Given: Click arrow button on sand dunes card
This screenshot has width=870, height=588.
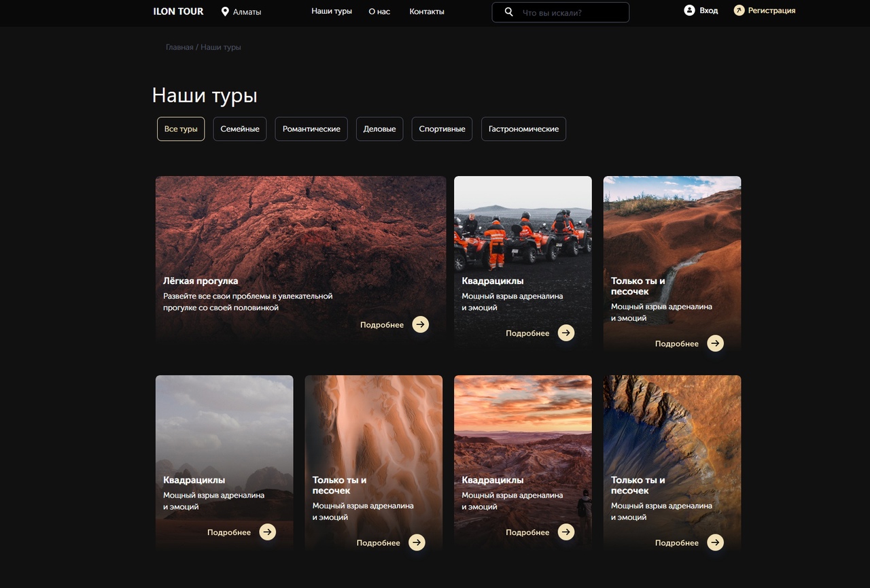Looking at the screenshot, I should click(x=417, y=542).
